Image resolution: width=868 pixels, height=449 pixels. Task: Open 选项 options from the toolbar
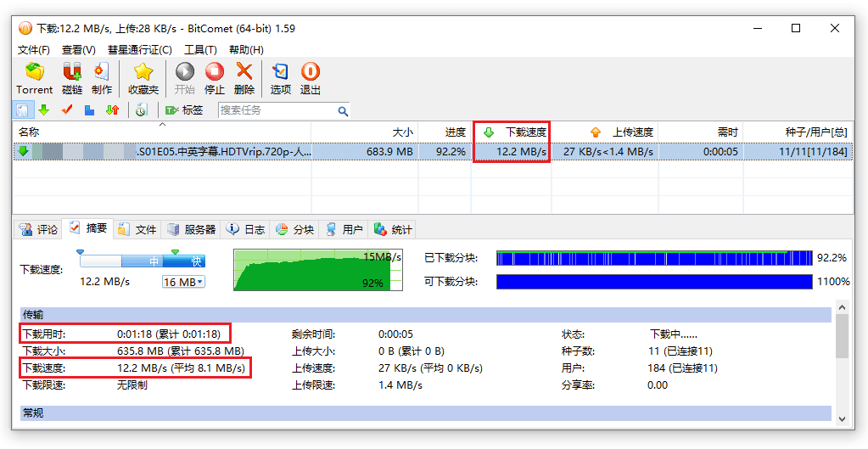pyautogui.click(x=280, y=73)
